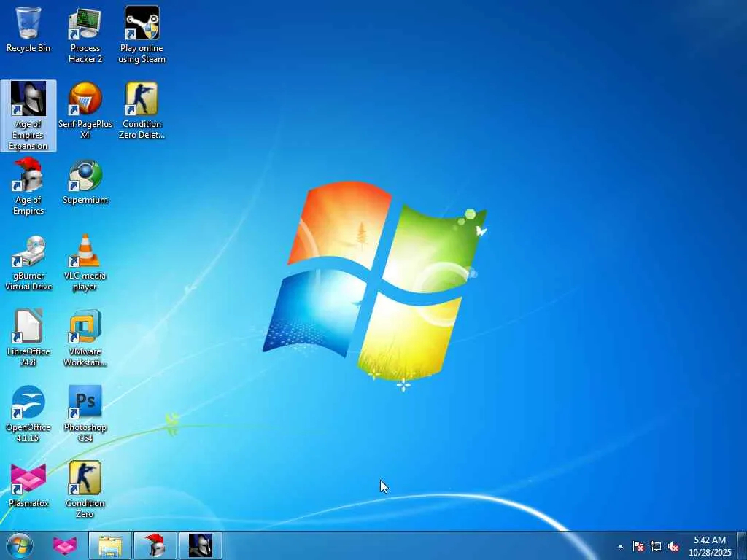This screenshot has width=747, height=560.
Task: Select the Play online using Steam shortcut
Action: click(x=142, y=35)
